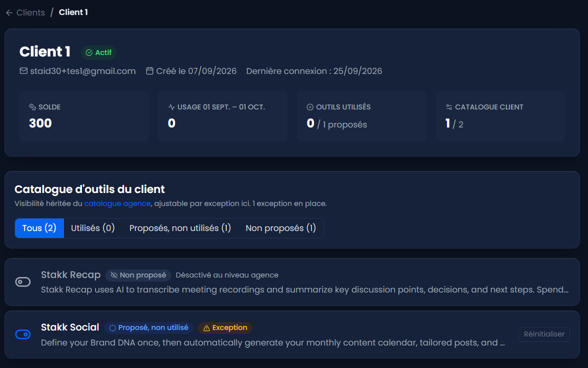Toggle off the Stakk Social switch
The image size is (588, 368).
point(23,334)
